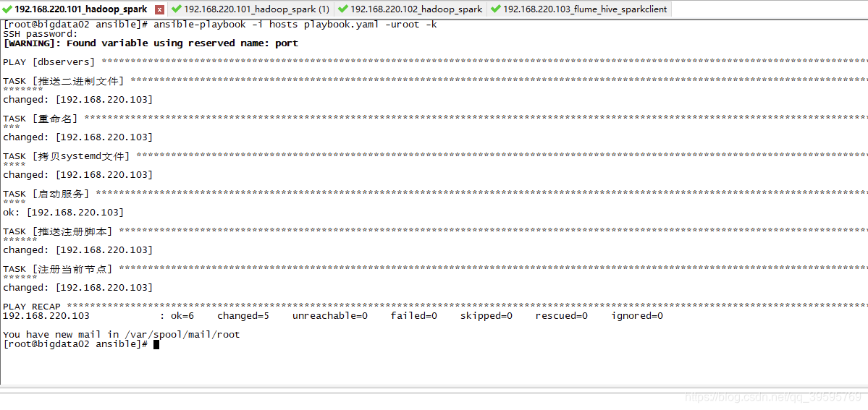Click 'failed=0' in the recap line
This screenshot has height=410, width=868.
[x=414, y=316]
